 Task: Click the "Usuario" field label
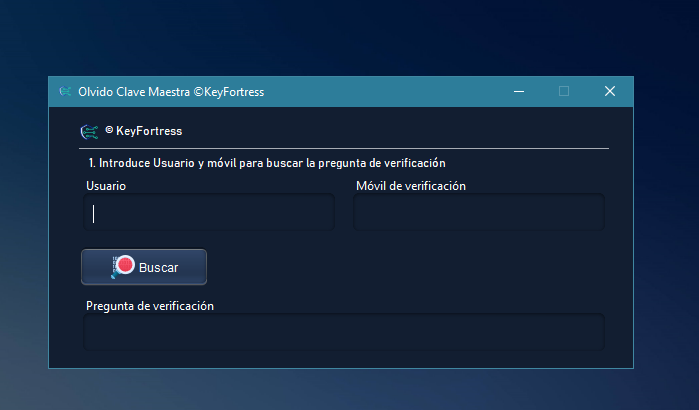[x=106, y=186]
